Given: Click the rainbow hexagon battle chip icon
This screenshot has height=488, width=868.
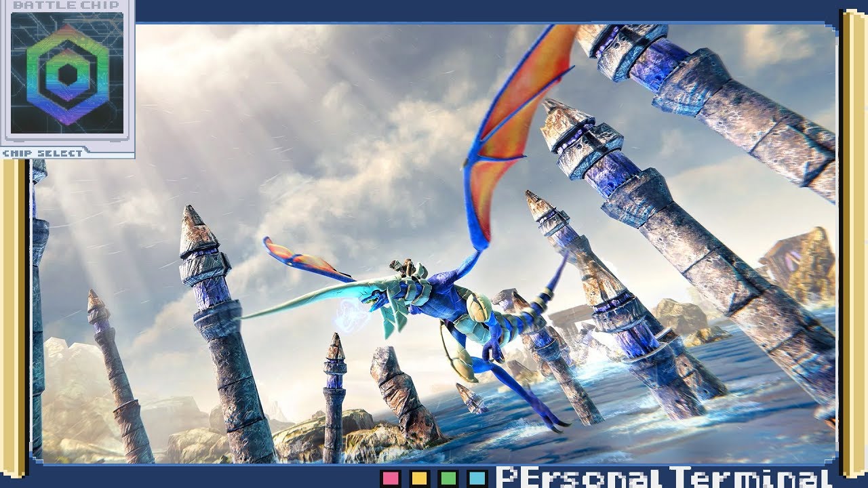Looking at the screenshot, I should (x=68, y=75).
